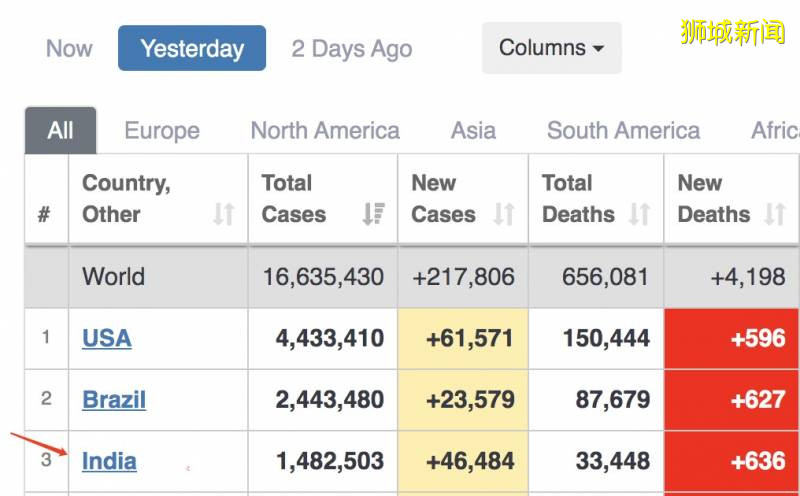The height and width of the screenshot is (496, 800).
Task: Select the All regions tab
Action: [60, 131]
